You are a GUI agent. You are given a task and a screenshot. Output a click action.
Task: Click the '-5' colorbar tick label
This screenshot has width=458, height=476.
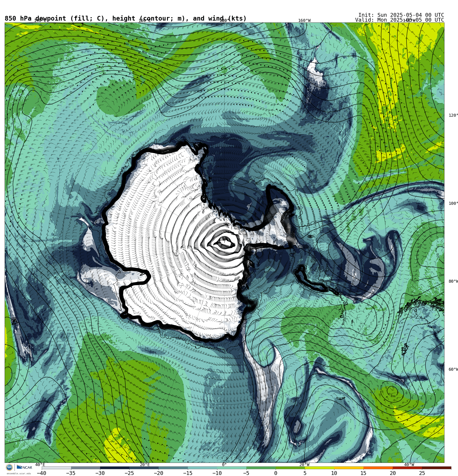(246, 473)
